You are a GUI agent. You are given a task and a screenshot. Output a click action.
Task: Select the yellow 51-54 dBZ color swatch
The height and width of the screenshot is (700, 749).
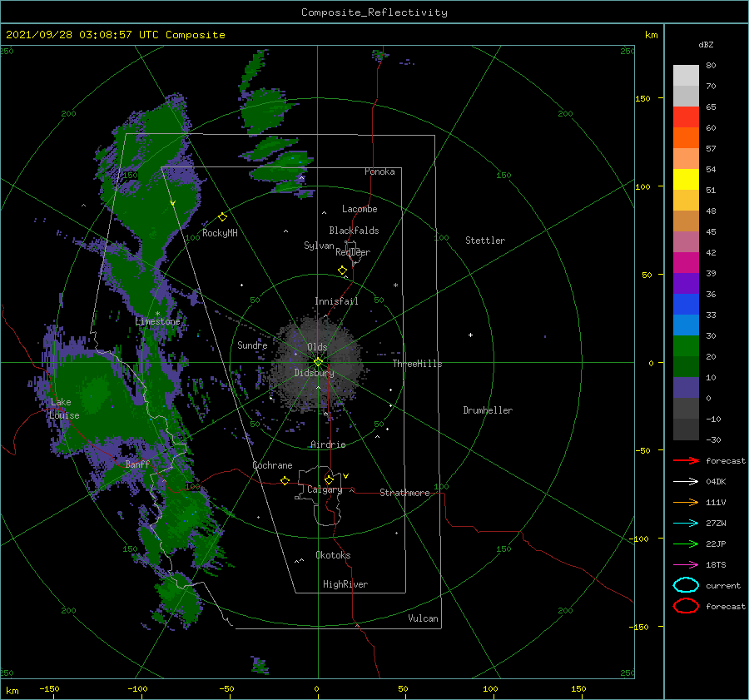coord(686,180)
